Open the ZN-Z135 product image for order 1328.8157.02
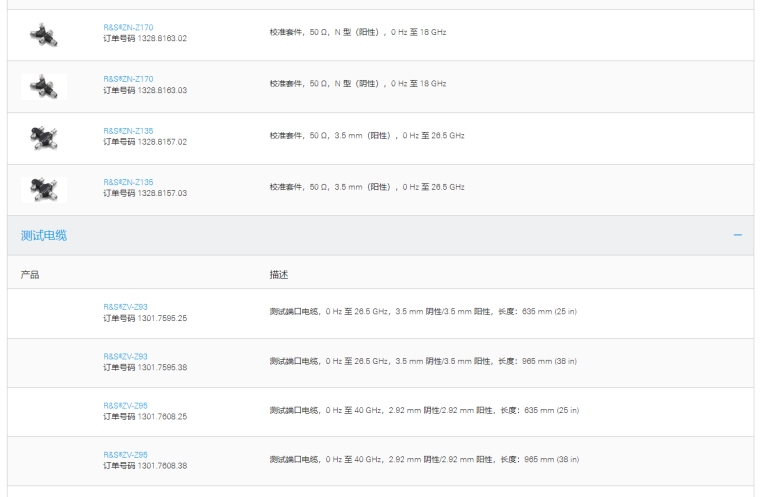The width and height of the screenshot is (760, 497). [x=43, y=138]
